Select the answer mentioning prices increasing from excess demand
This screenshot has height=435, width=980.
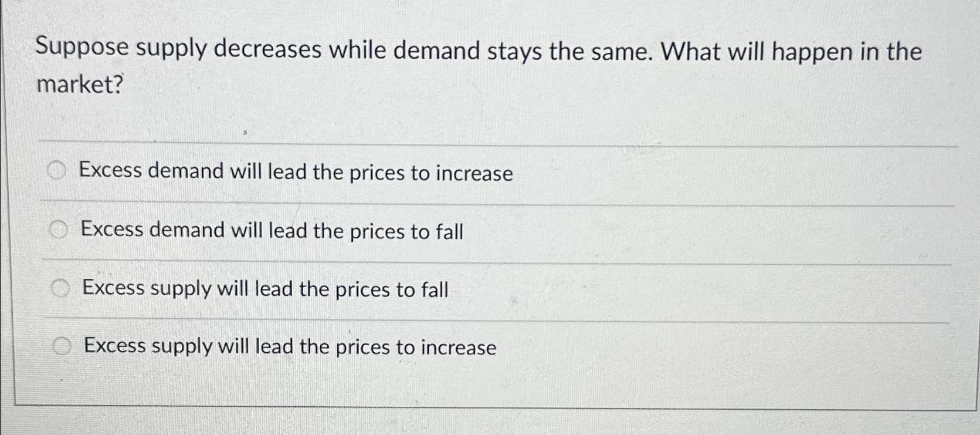click(x=295, y=173)
